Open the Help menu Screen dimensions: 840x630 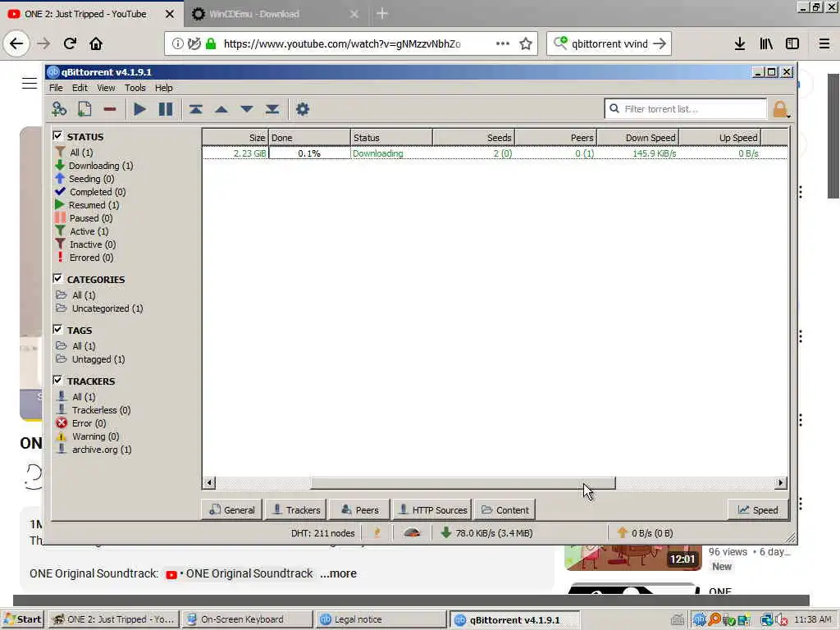pyautogui.click(x=163, y=88)
